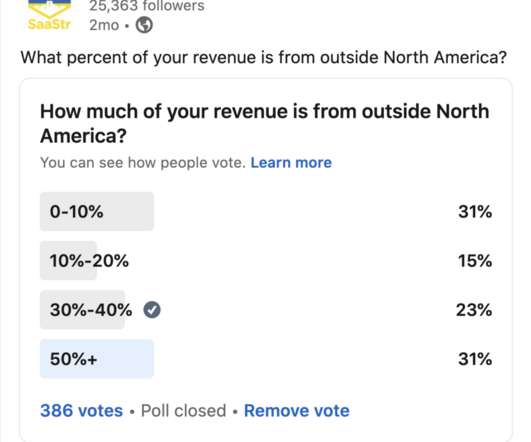The image size is (531, 442).
Task: Select the 0-10% poll option
Action: point(266,212)
